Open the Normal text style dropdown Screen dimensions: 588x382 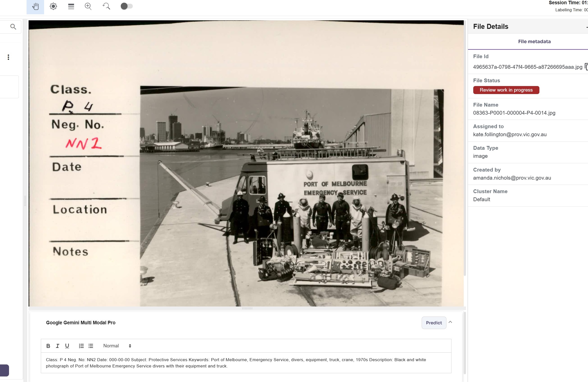tap(117, 346)
